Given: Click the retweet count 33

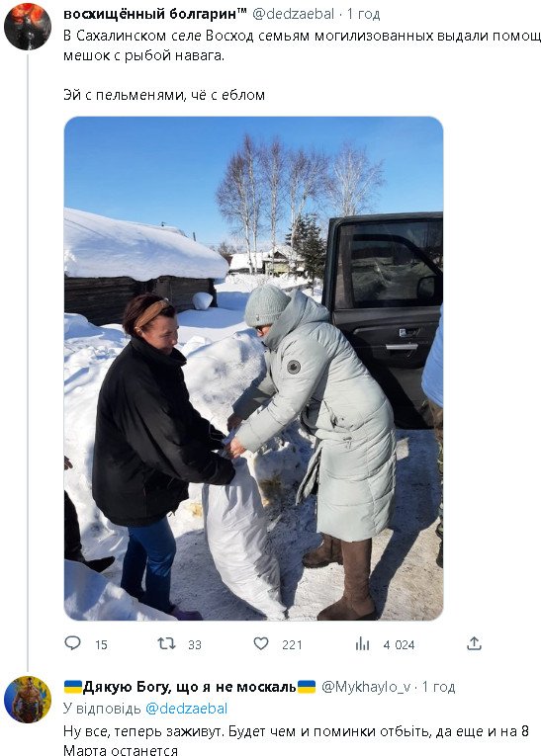Looking at the screenshot, I should click(195, 644).
